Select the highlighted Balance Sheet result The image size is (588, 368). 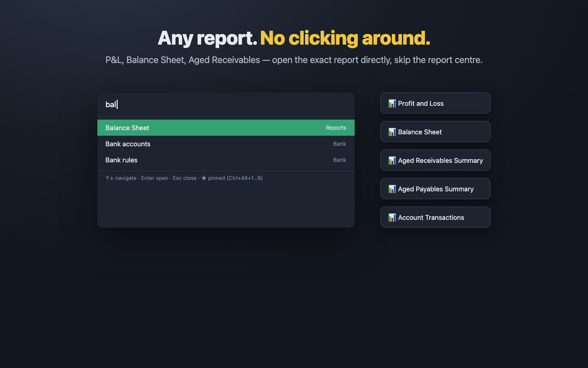(x=226, y=128)
